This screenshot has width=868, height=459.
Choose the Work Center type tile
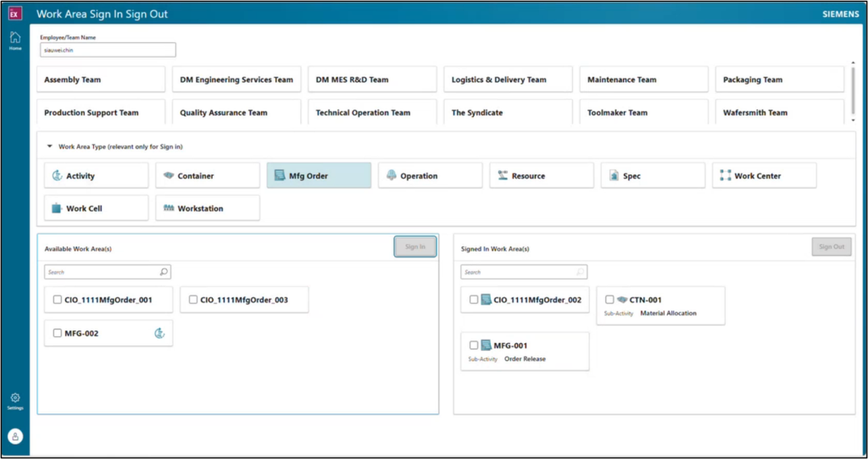click(764, 175)
